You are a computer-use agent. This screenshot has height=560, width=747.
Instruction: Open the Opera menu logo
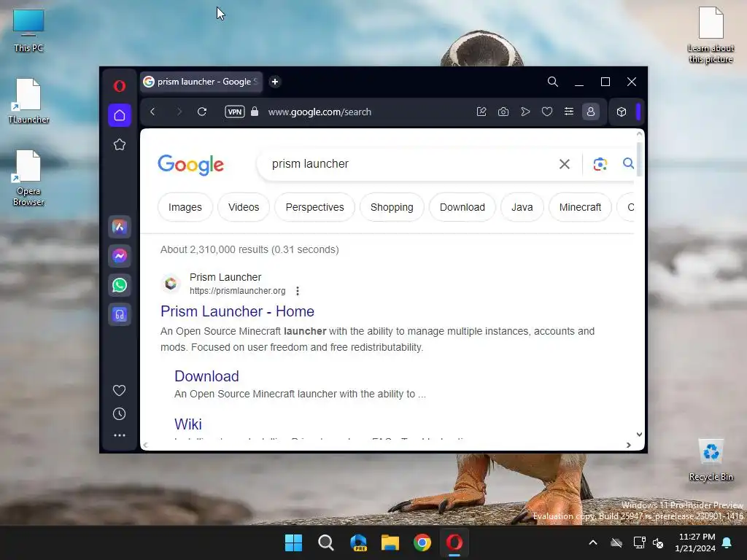coord(120,86)
